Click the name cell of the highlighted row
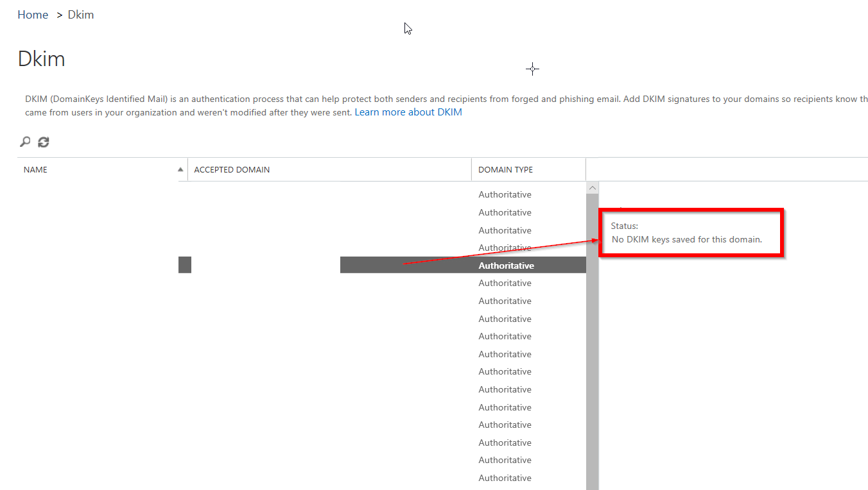868x490 pixels. click(185, 265)
